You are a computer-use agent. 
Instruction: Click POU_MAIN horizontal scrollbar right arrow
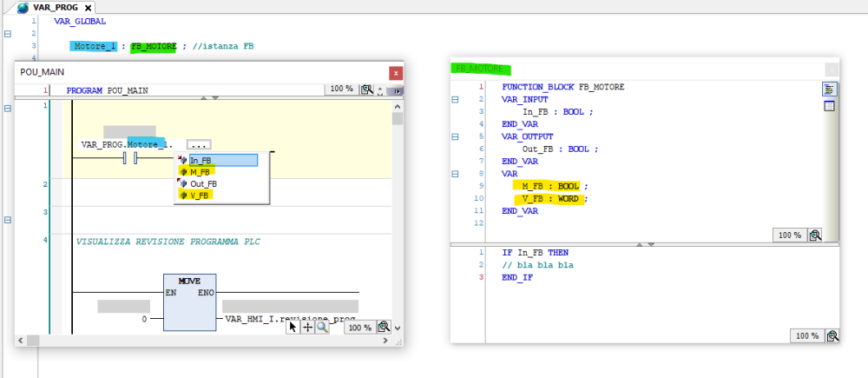(386, 341)
